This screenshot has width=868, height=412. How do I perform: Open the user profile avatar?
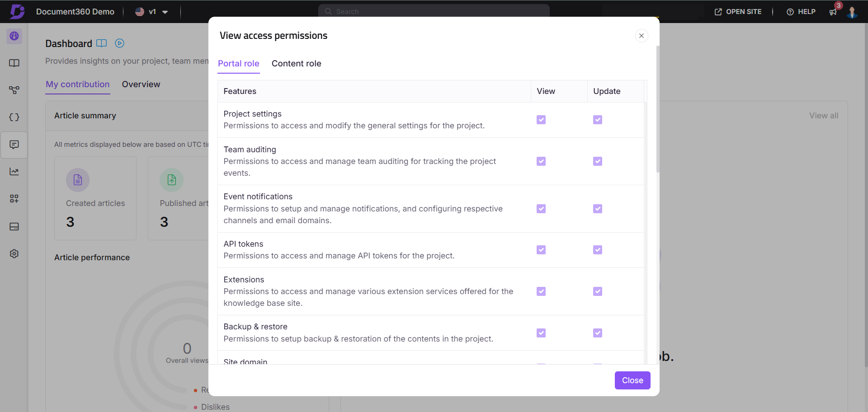click(852, 12)
